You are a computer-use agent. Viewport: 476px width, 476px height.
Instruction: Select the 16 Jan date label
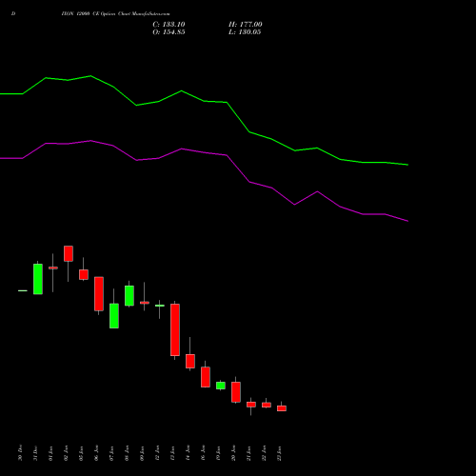tap(203, 453)
